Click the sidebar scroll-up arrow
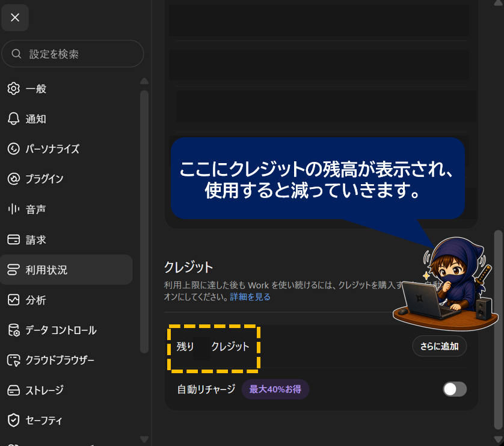Viewport: 504px width, 446px height. [144, 81]
